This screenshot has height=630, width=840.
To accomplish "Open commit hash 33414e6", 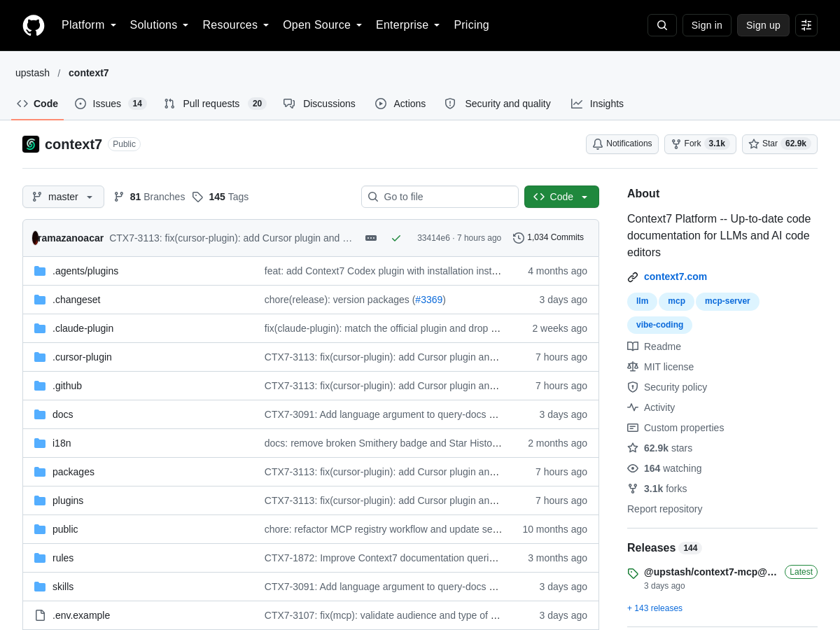I will click(433, 238).
